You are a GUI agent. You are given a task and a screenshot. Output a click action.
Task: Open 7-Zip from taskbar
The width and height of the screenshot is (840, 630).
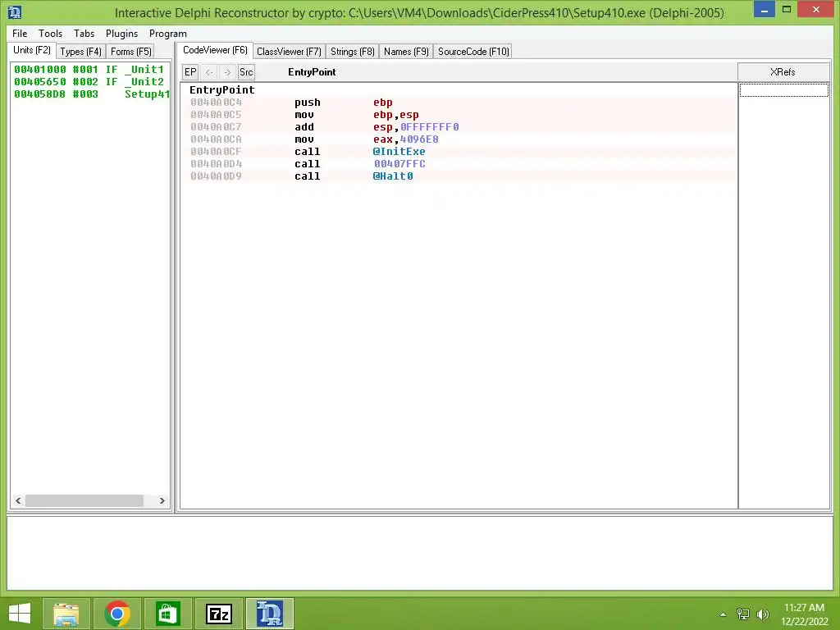tap(218, 614)
